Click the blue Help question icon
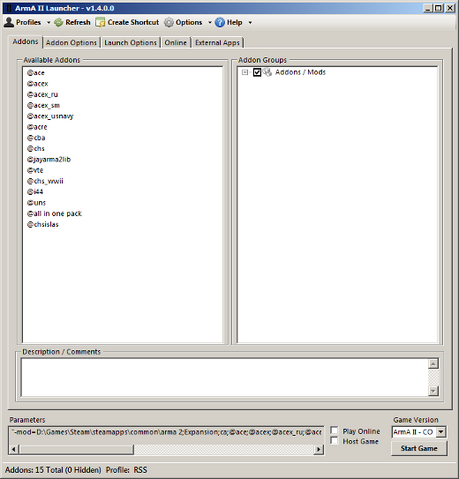Image resolution: width=459 pixels, height=479 pixels. [x=220, y=22]
